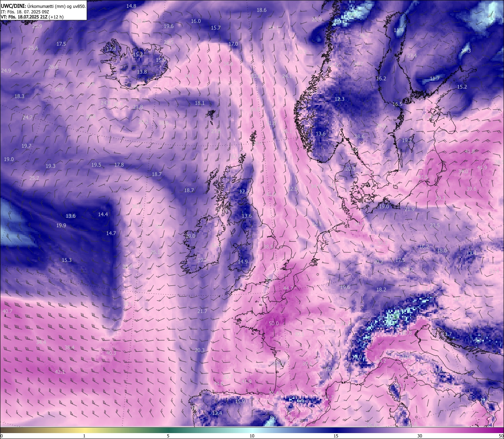The width and height of the screenshot is (504, 439).
Task: Click the 20.3 value in the Bay of Biscay
Action: coord(200,350)
